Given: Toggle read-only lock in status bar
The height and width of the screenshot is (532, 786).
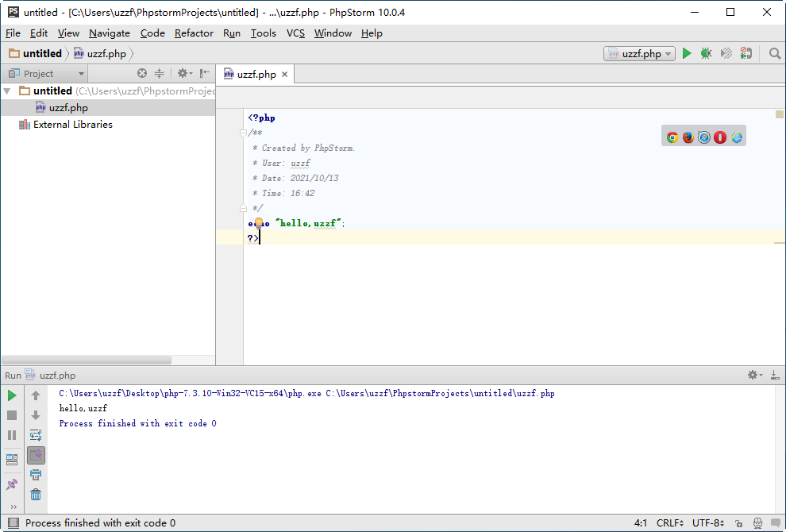Looking at the screenshot, I should (x=738, y=523).
